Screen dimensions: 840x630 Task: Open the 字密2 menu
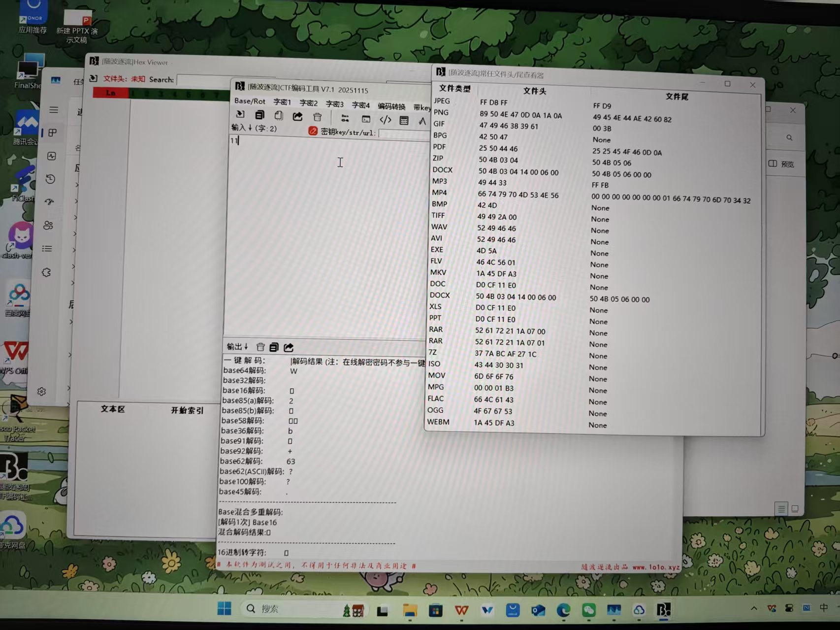coord(308,103)
